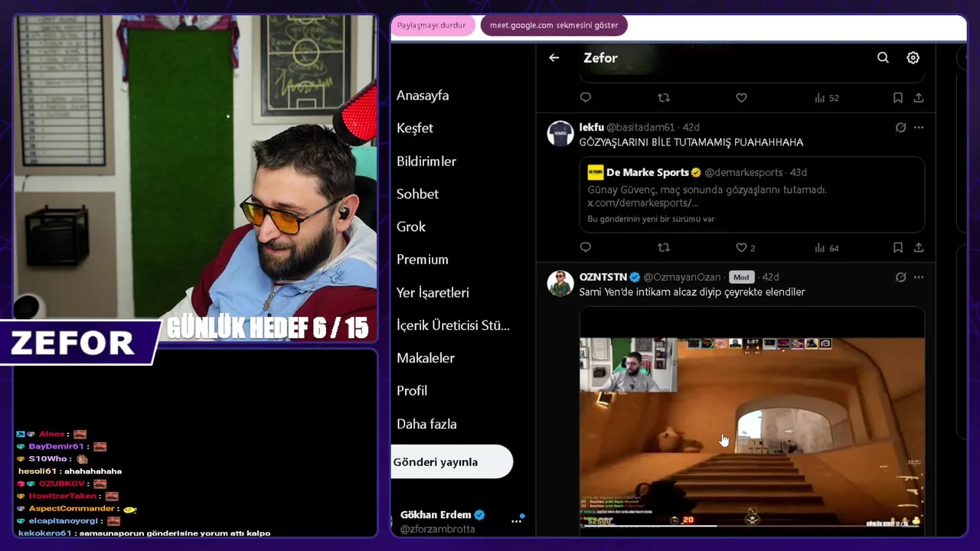Open Grok in the sidebar

411,227
